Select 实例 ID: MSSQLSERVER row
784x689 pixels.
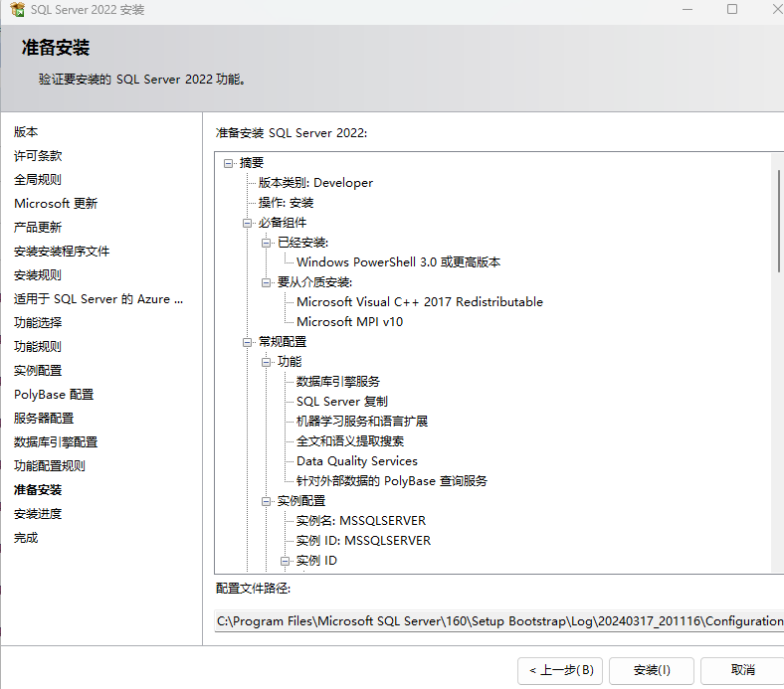(x=363, y=541)
